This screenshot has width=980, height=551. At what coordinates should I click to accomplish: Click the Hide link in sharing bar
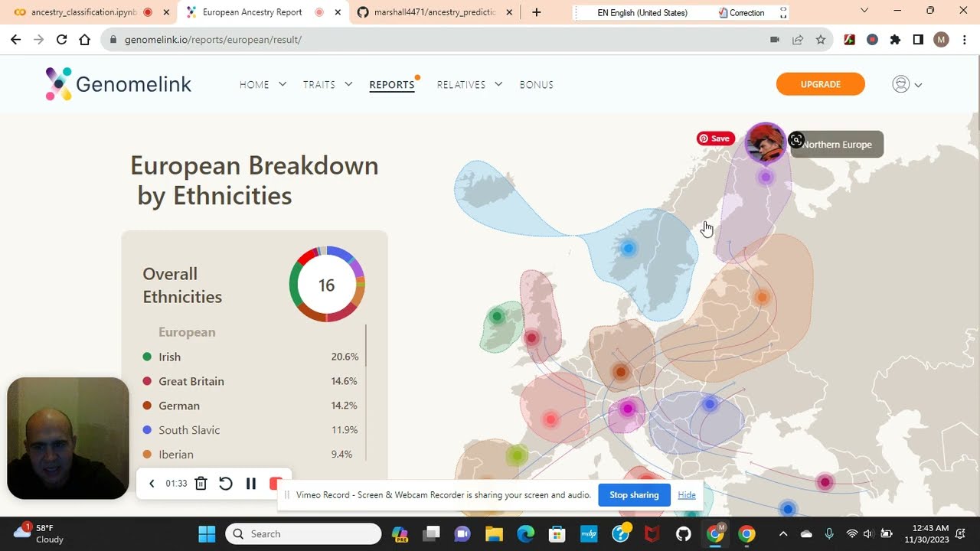(x=687, y=495)
